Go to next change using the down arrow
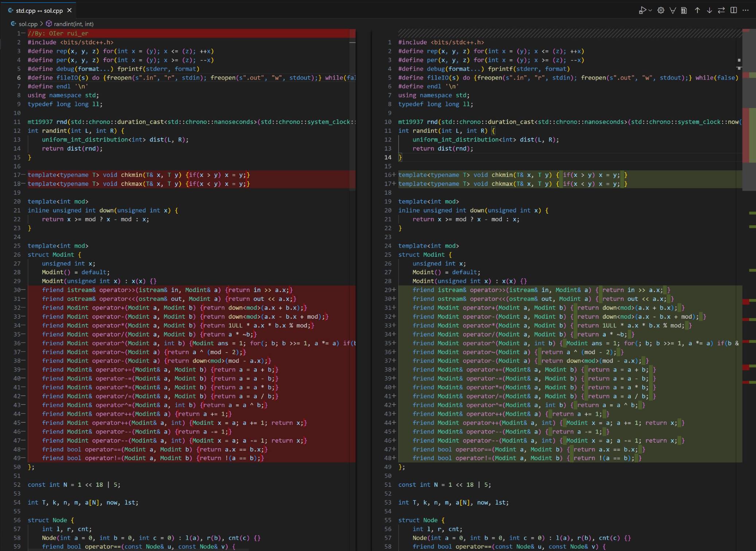 tap(709, 11)
